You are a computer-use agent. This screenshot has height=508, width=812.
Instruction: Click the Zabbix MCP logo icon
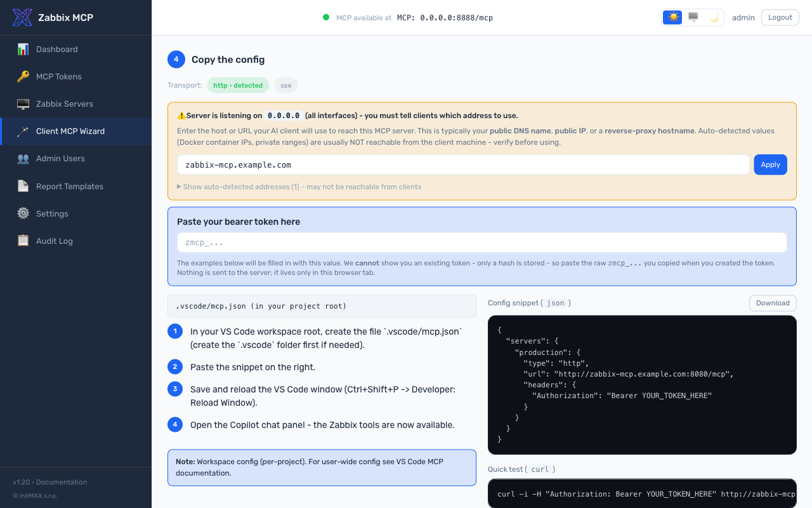(x=22, y=17)
